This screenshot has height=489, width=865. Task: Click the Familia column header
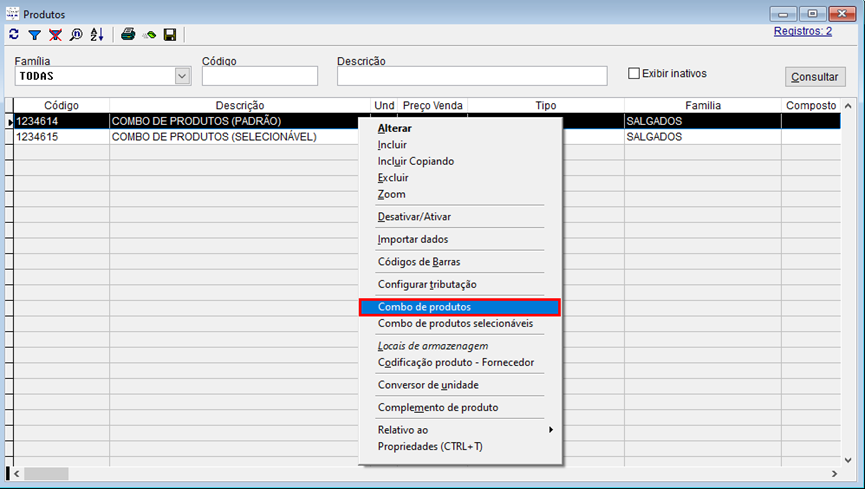[703, 105]
